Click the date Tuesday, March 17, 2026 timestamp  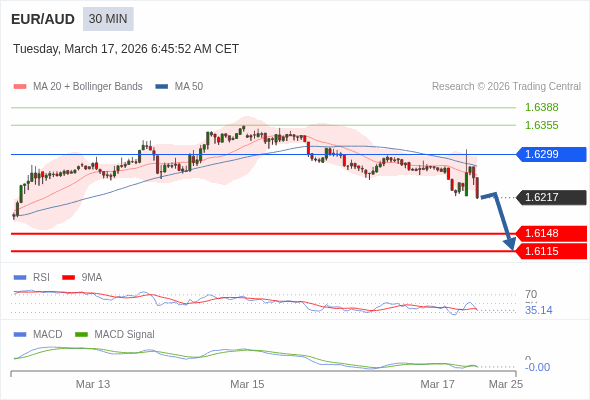click(x=126, y=49)
